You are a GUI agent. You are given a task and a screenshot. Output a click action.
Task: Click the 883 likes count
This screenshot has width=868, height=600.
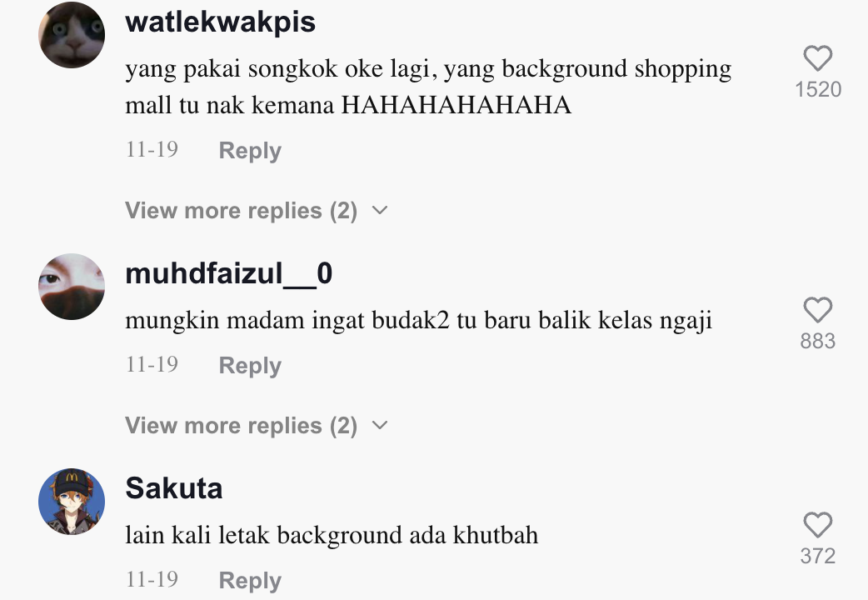(818, 341)
